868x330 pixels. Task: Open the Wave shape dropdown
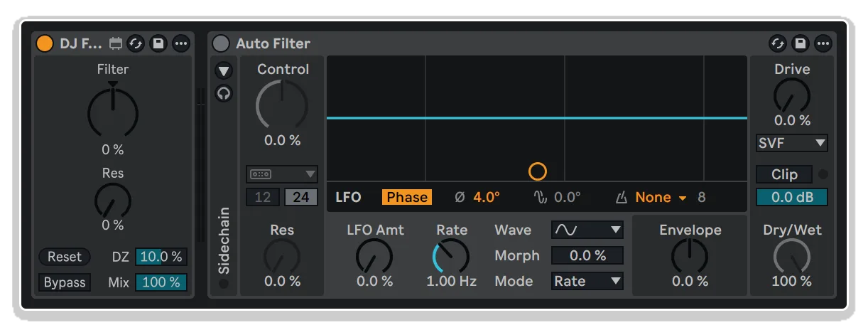[587, 230]
